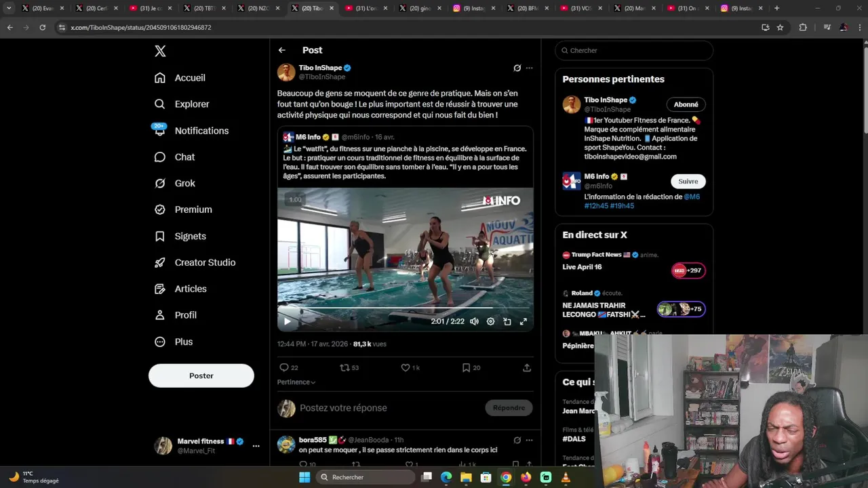Screen dimensions: 868x488
Task: Open Notifications page
Action: click(x=191, y=131)
